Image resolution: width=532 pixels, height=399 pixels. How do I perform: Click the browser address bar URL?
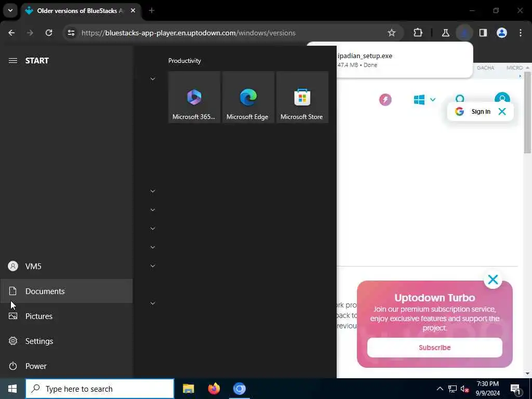(x=189, y=33)
